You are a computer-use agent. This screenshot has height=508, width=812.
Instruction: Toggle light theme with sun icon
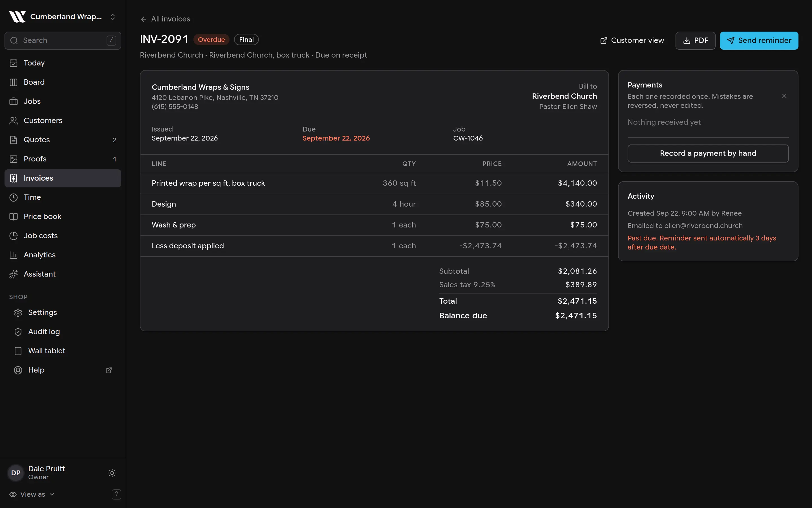[x=112, y=473]
